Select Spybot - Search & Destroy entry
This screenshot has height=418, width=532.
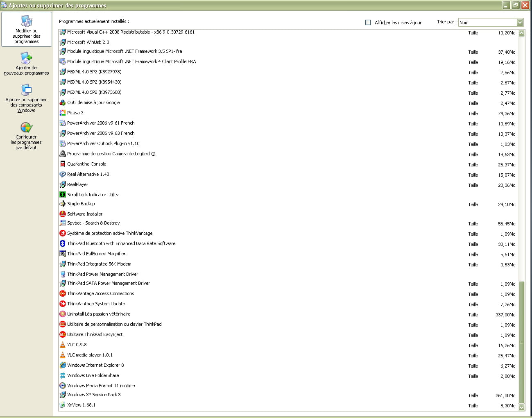pyautogui.click(x=93, y=223)
